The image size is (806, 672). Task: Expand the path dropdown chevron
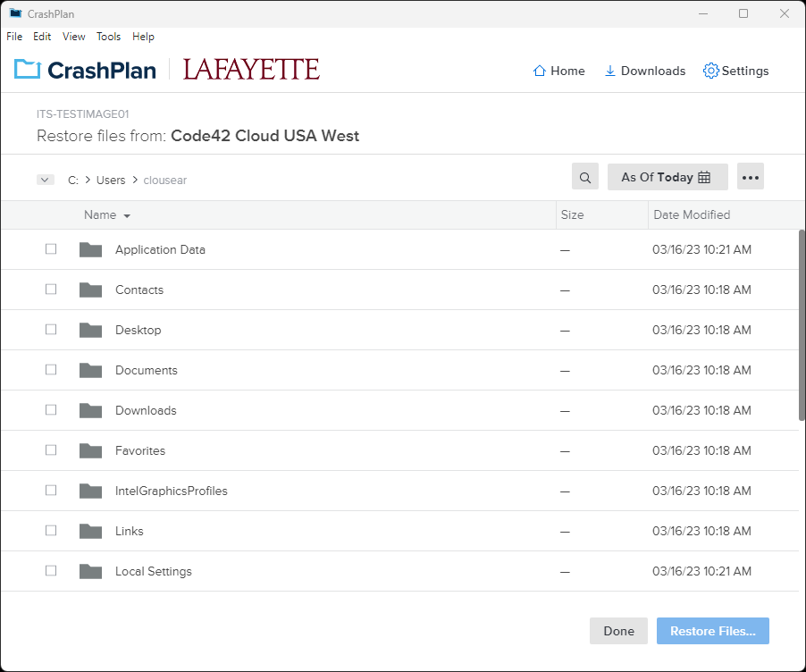[x=46, y=180]
